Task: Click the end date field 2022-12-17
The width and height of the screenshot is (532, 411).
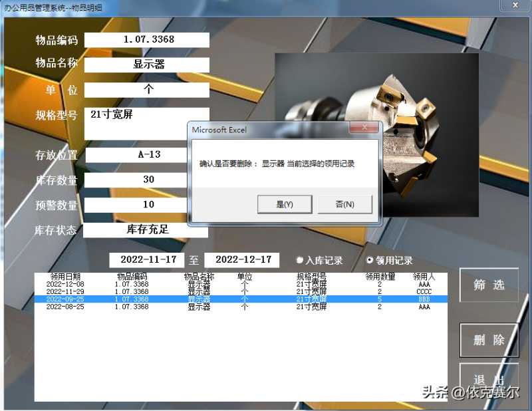Action: [243, 259]
